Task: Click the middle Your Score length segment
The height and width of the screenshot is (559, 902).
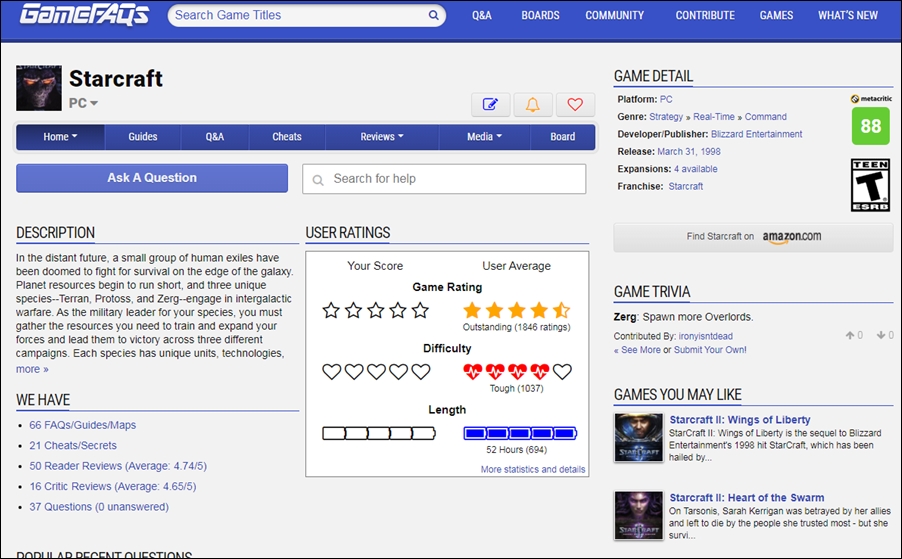Action: point(379,433)
